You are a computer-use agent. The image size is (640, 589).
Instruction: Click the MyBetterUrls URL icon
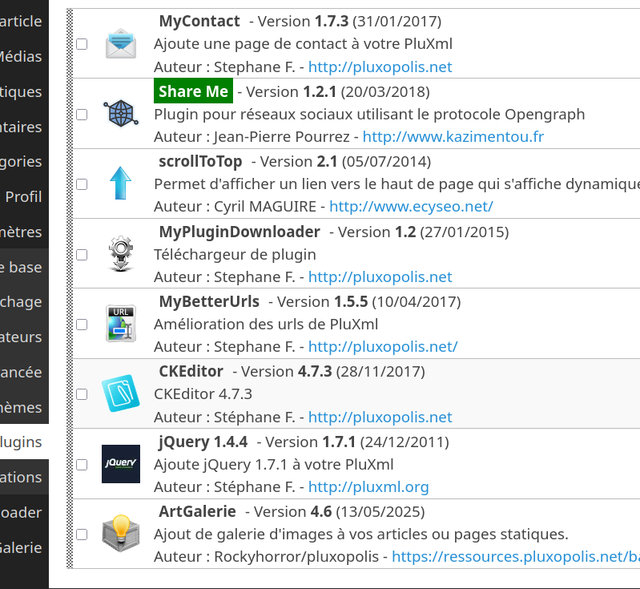coord(121,324)
